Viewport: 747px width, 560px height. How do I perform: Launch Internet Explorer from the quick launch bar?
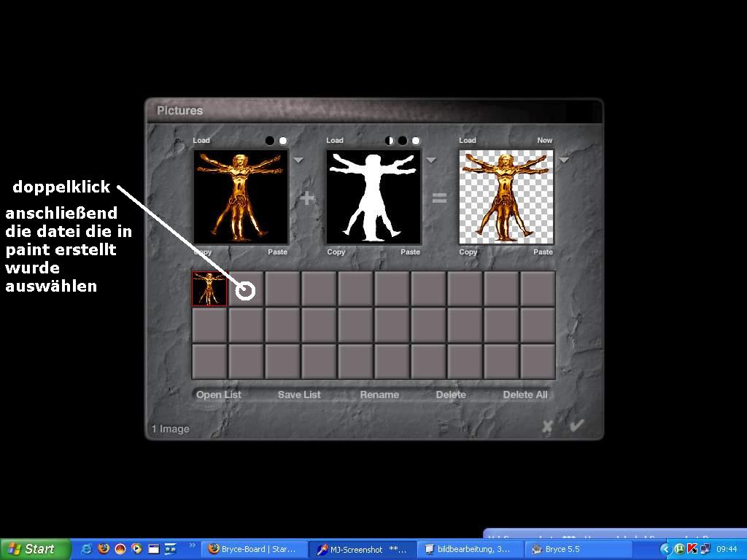click(87, 549)
